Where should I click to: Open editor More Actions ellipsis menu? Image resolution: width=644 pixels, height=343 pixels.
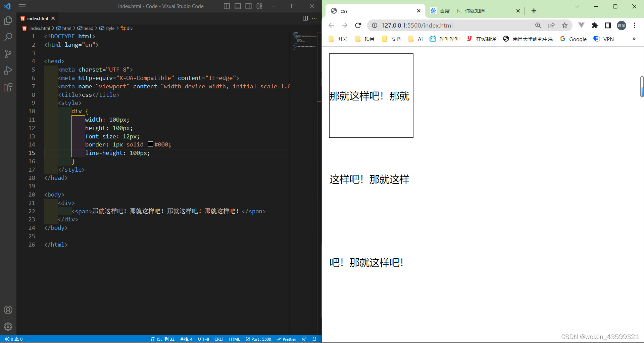pos(314,18)
